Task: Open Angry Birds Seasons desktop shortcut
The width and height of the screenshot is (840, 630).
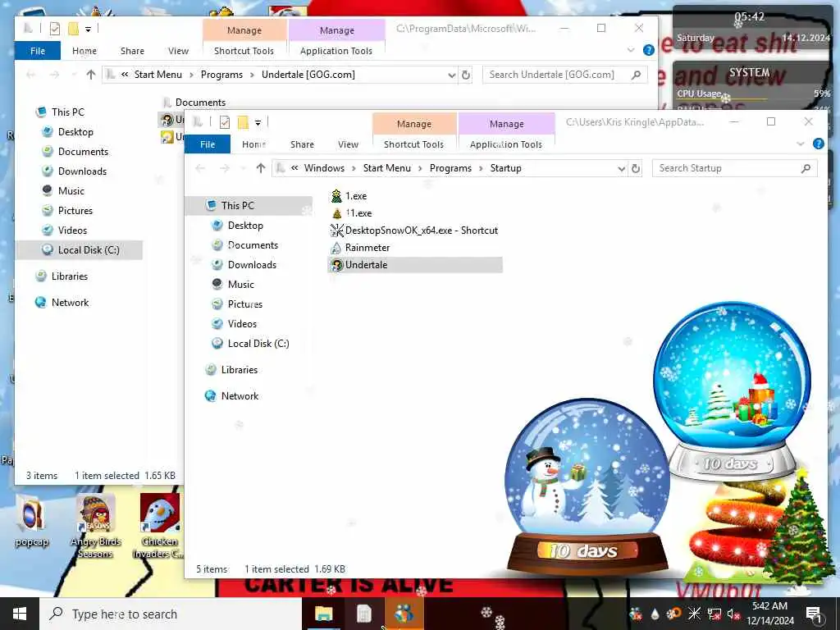Action: pos(95,527)
